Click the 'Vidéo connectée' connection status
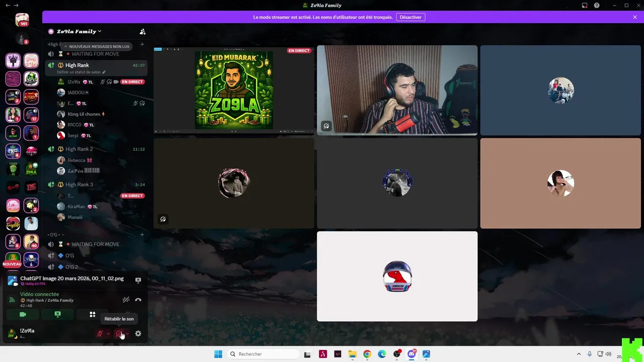This screenshot has height=362, width=644. click(x=39, y=294)
